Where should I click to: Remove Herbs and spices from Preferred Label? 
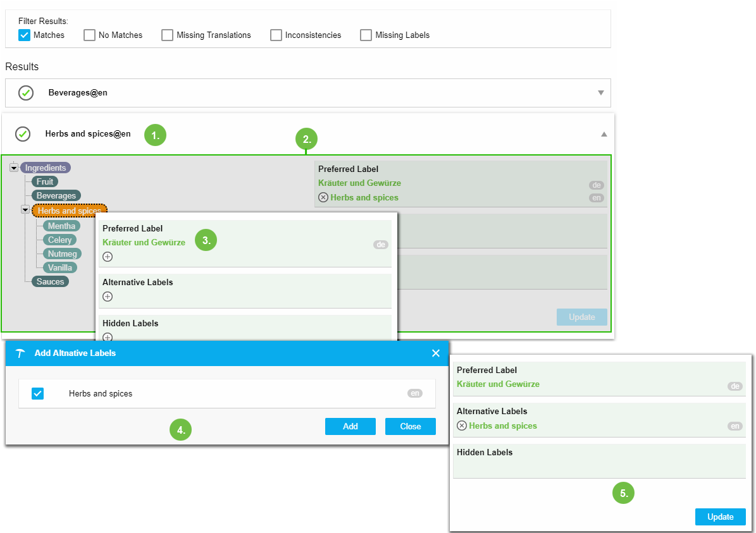coord(323,197)
